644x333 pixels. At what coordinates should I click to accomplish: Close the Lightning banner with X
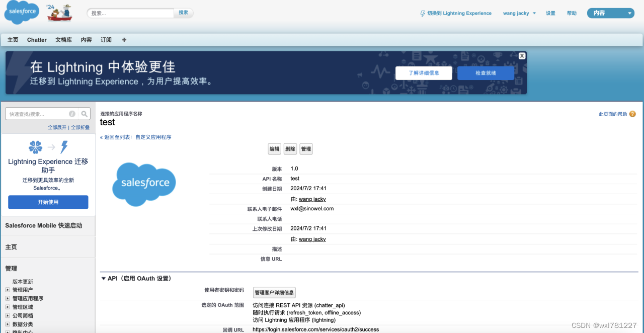522,56
